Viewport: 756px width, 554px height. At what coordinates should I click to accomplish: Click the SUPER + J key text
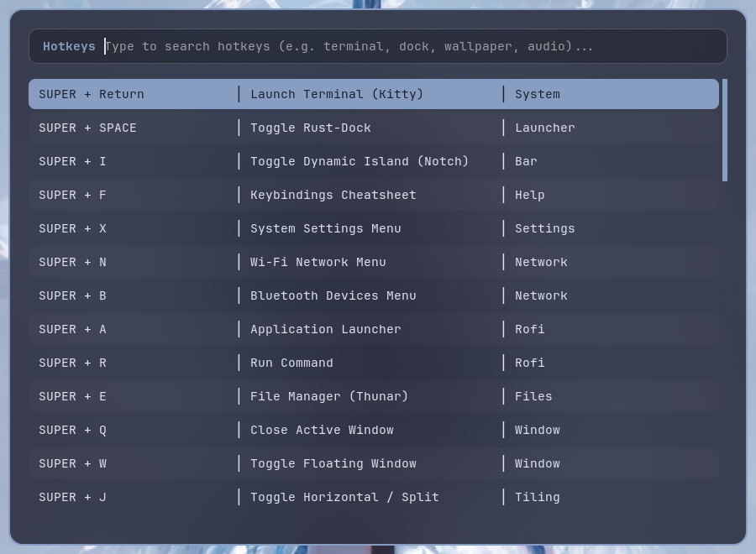[72, 497]
